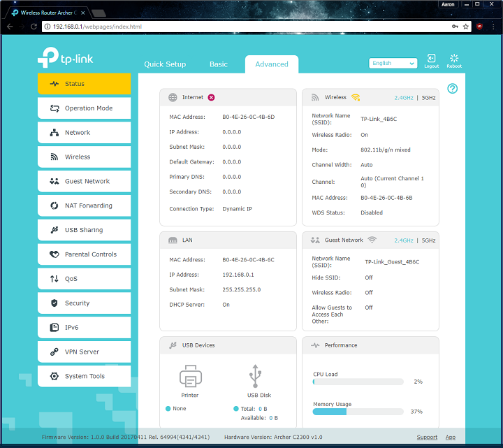Bookmark this page with the star icon
The image size is (503, 448).
coord(466,27)
